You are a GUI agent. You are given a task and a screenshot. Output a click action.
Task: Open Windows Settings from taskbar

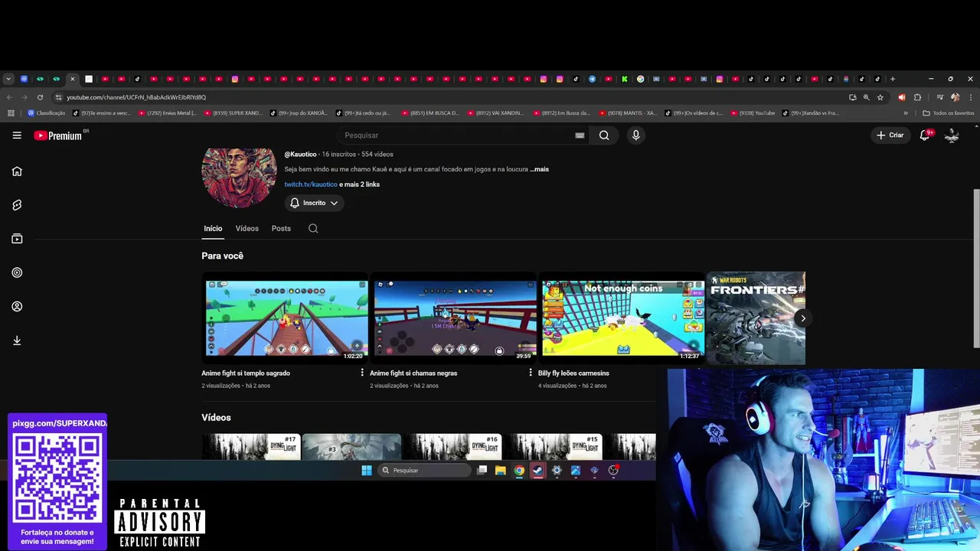click(557, 471)
